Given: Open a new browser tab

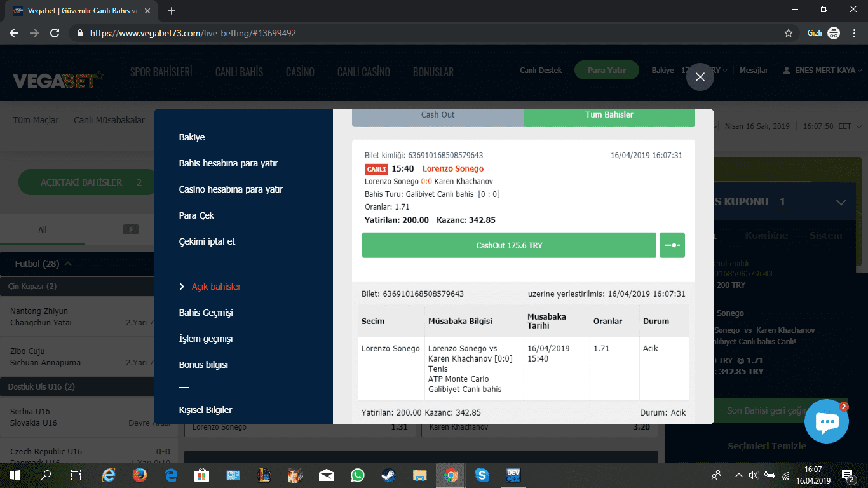Looking at the screenshot, I should click(x=172, y=11).
